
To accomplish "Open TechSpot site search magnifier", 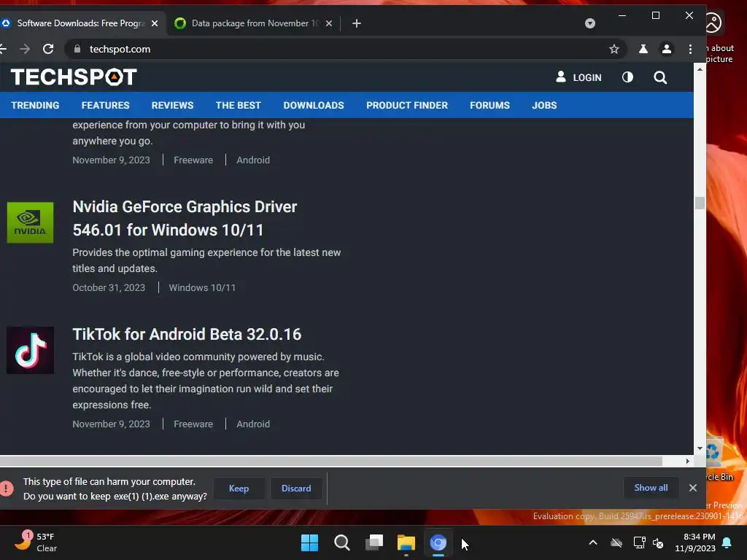I will (659, 77).
